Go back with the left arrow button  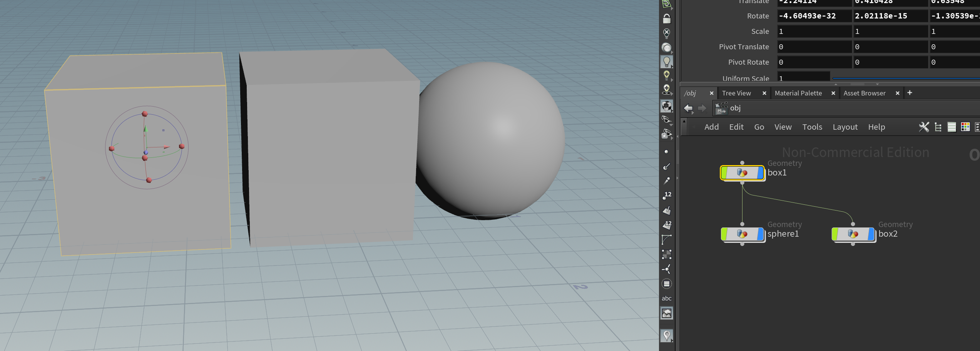(688, 108)
